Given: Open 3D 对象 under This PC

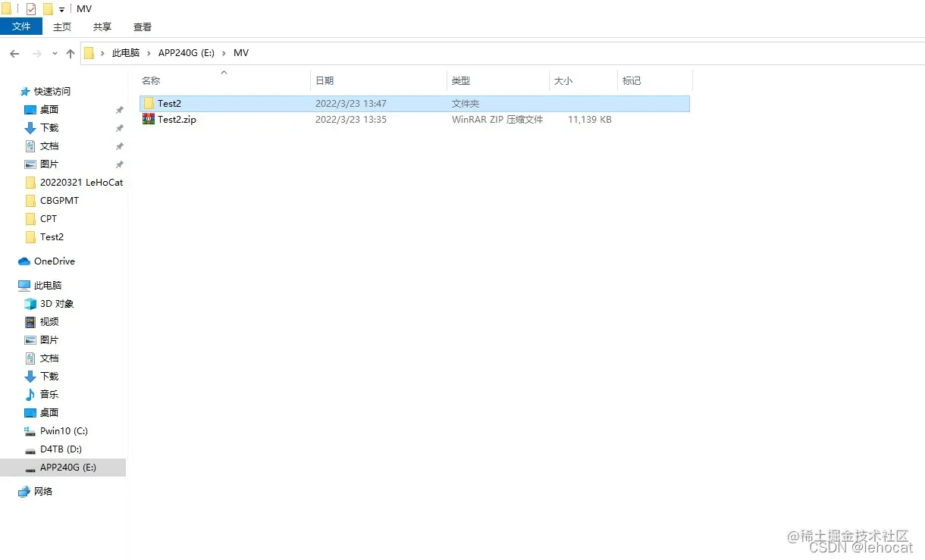Looking at the screenshot, I should [57, 303].
